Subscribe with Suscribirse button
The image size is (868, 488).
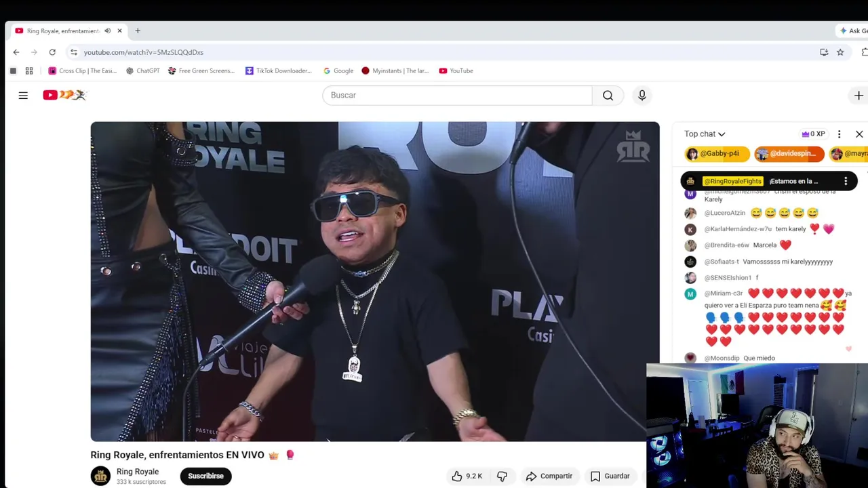pos(206,476)
